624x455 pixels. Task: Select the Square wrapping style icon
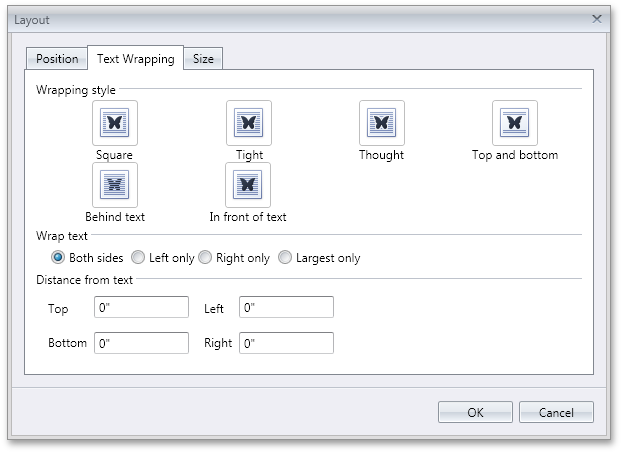pos(115,124)
